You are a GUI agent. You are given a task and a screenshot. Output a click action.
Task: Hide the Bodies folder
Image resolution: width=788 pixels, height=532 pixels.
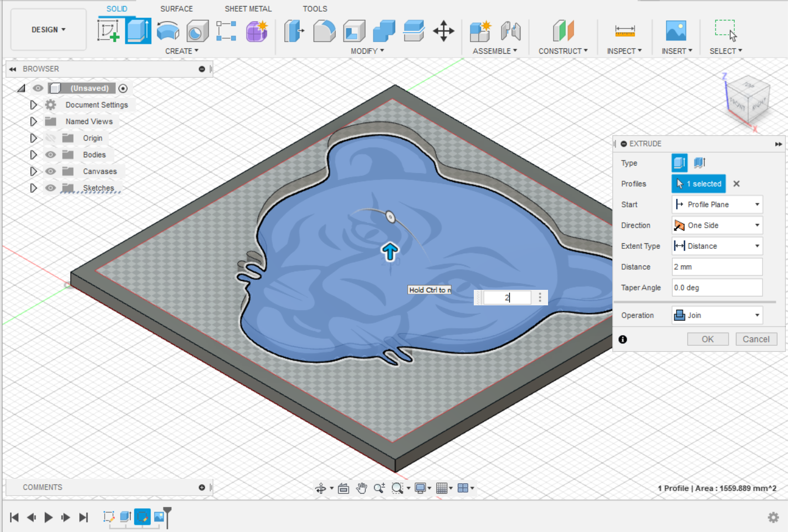click(x=50, y=155)
